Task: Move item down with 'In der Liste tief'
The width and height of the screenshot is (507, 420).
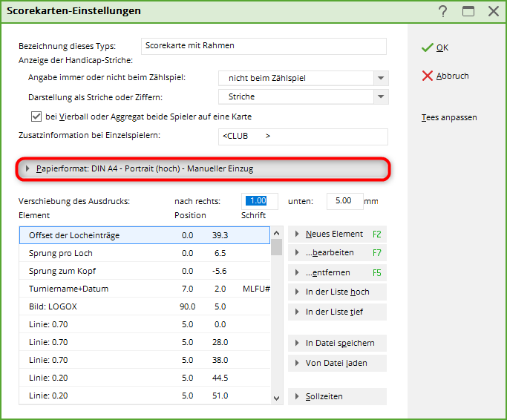Action: pyautogui.click(x=337, y=312)
